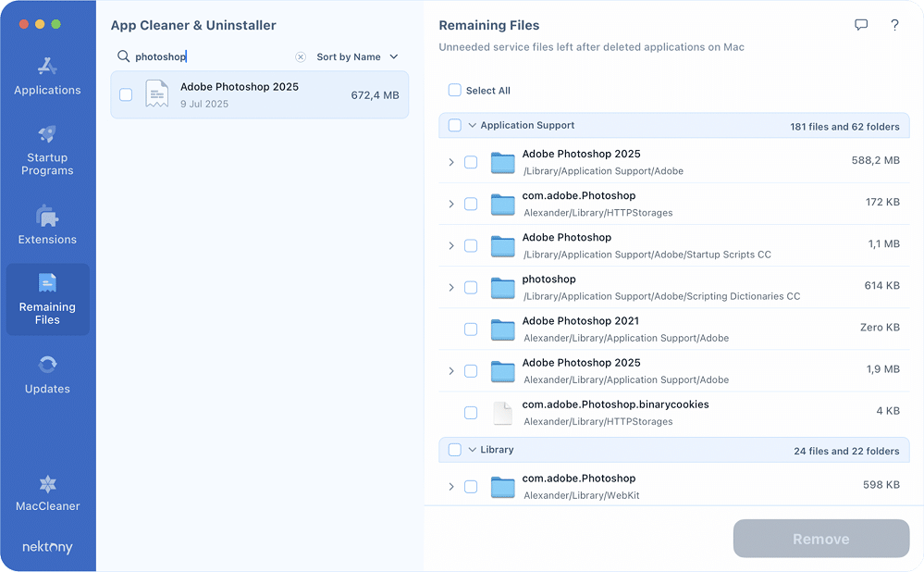Image resolution: width=924 pixels, height=572 pixels.
Task: Click file icon of com.adobe.Photoshop.binarycookies
Action: point(502,413)
